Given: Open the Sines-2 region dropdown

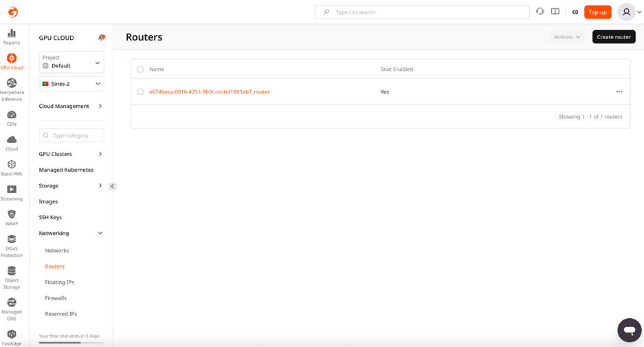Looking at the screenshot, I should click(x=71, y=84).
